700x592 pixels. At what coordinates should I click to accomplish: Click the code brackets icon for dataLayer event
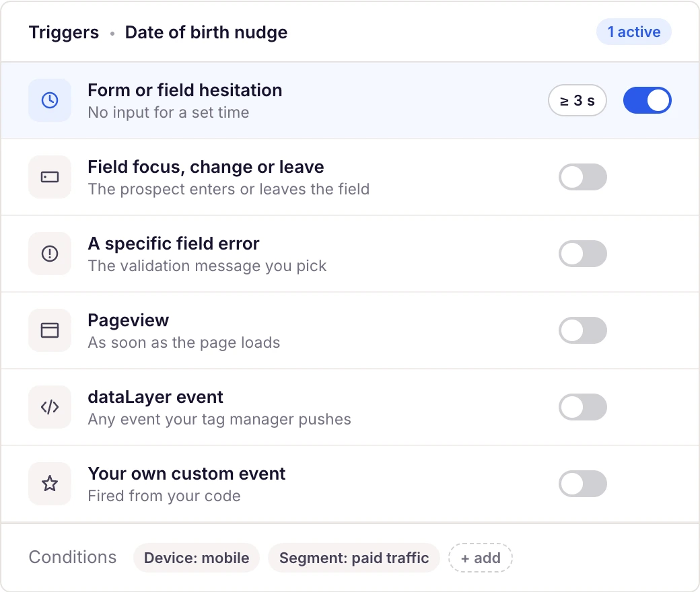(x=50, y=407)
